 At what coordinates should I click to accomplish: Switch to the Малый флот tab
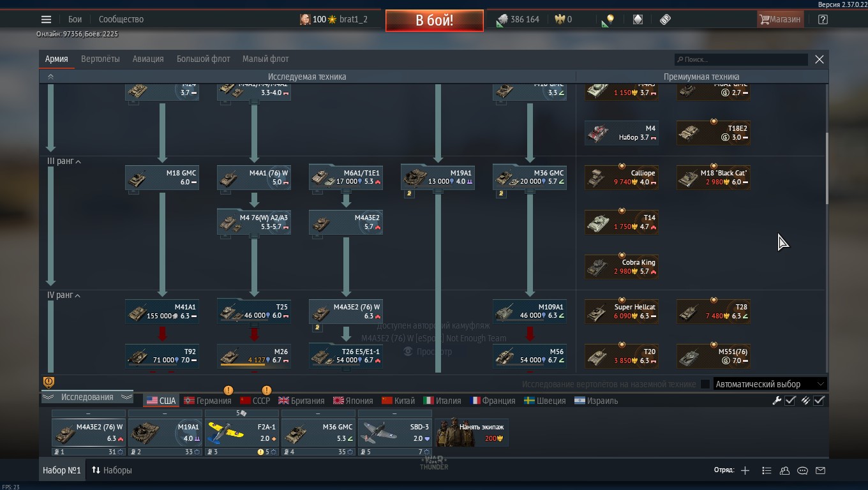tap(266, 59)
